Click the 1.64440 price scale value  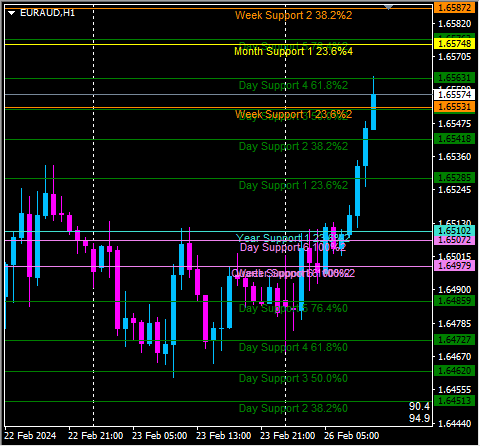455,424
